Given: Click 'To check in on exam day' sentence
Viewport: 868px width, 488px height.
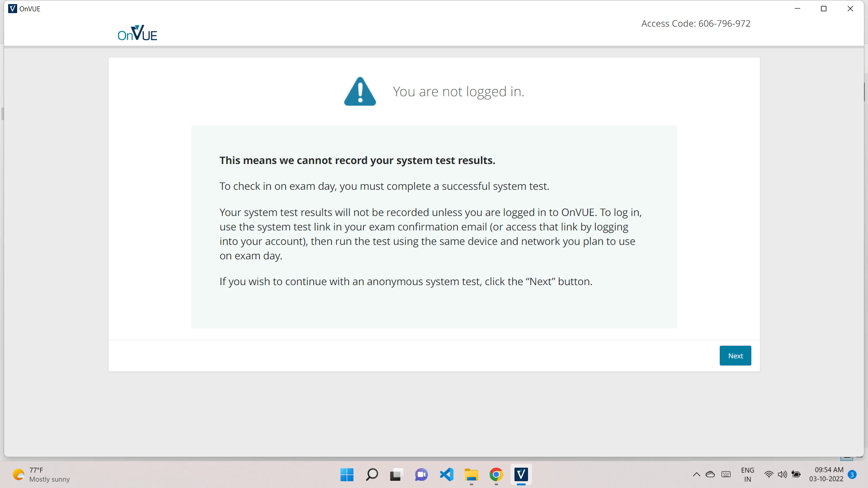Looking at the screenshot, I should pos(384,186).
